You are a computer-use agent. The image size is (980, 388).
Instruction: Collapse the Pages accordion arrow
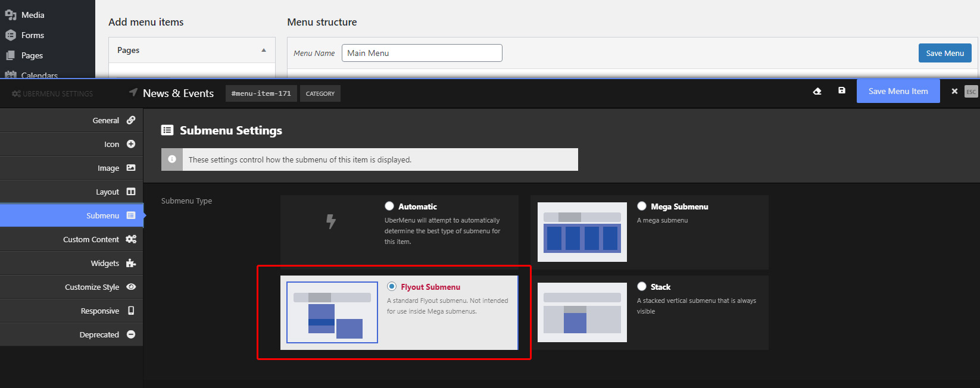point(264,51)
